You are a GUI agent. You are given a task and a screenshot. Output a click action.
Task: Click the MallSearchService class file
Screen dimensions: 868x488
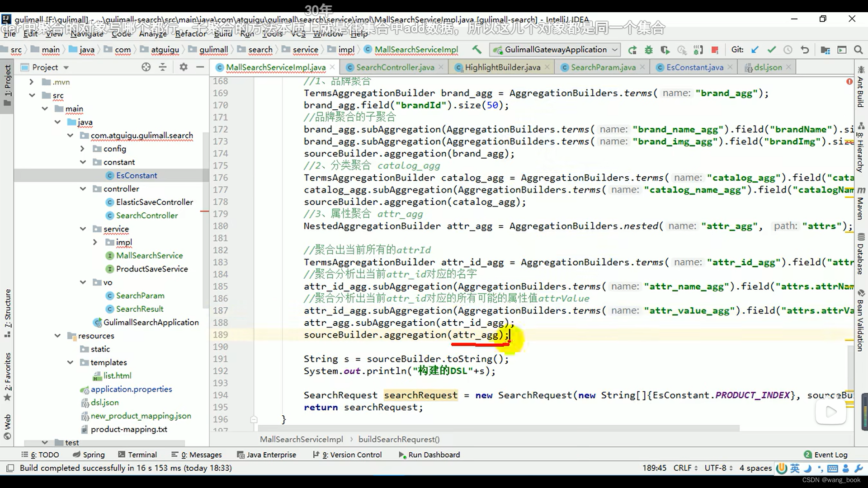click(x=149, y=255)
